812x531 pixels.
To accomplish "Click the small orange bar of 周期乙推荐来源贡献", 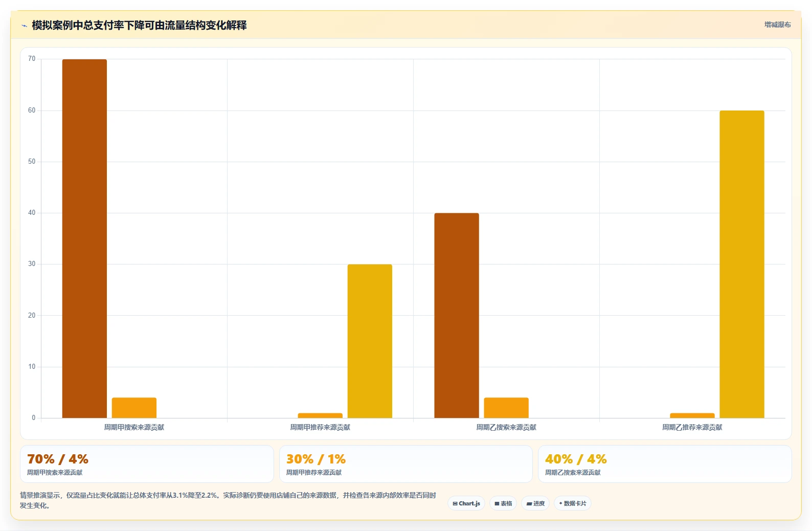I will 692,415.
